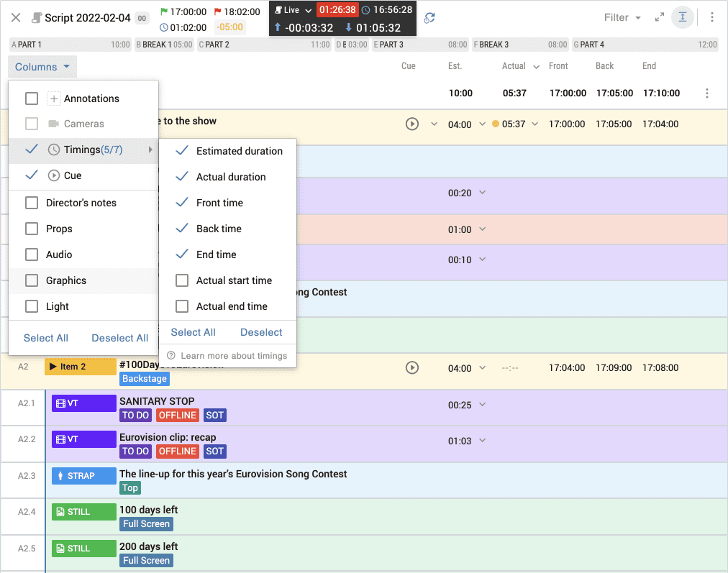This screenshot has width=728, height=573.
Task: Click the script document icon beside title
Action: click(36, 18)
